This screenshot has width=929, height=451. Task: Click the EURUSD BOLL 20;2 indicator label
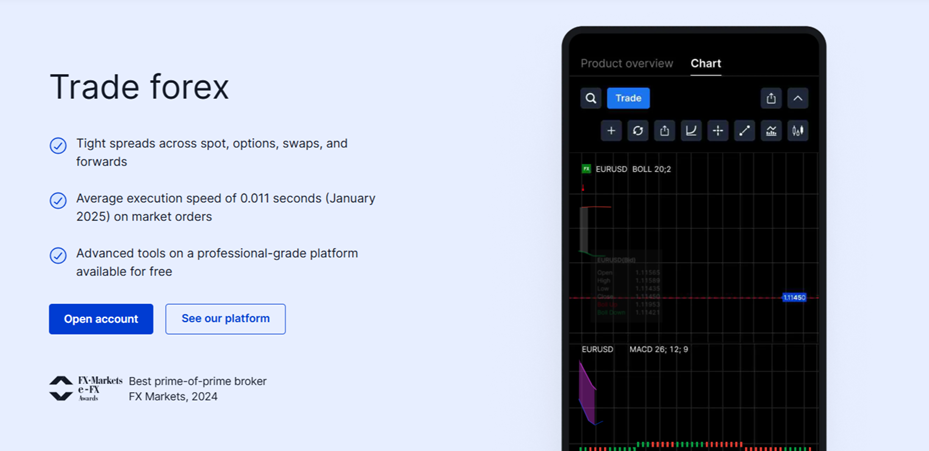coord(633,169)
